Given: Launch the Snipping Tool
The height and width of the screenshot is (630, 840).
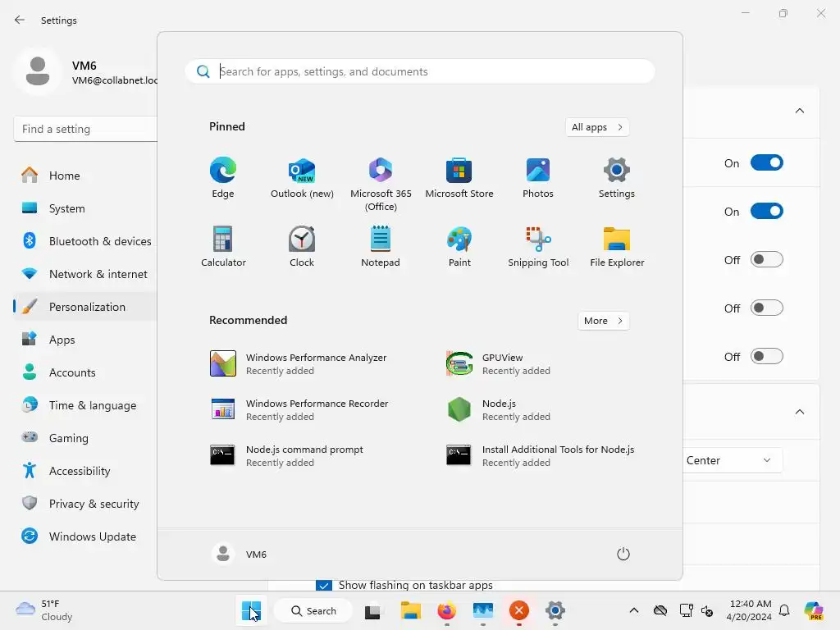Looking at the screenshot, I should click(x=538, y=247).
